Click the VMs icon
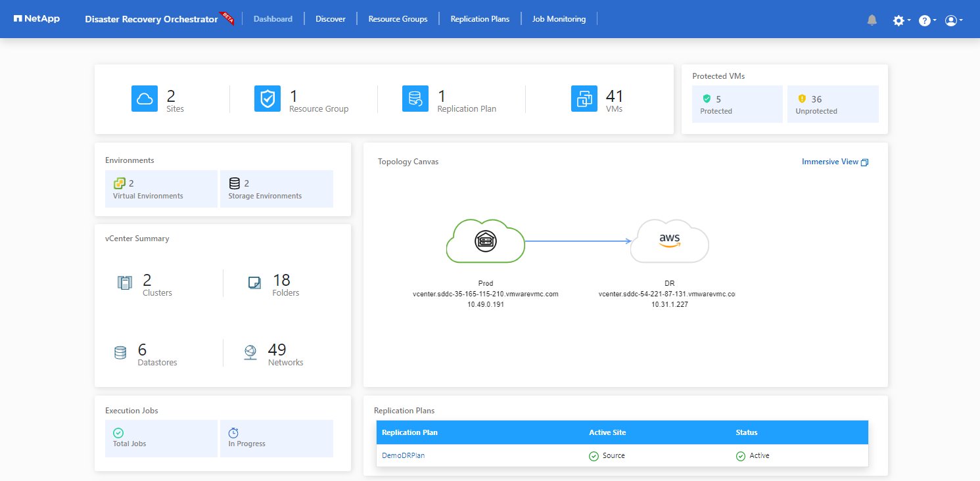Viewport: 980px width, 481px height. pos(584,99)
